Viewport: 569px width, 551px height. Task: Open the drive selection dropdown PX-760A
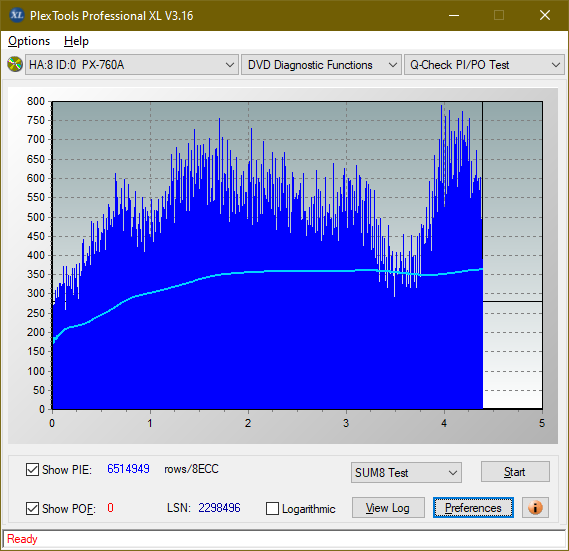point(132,65)
